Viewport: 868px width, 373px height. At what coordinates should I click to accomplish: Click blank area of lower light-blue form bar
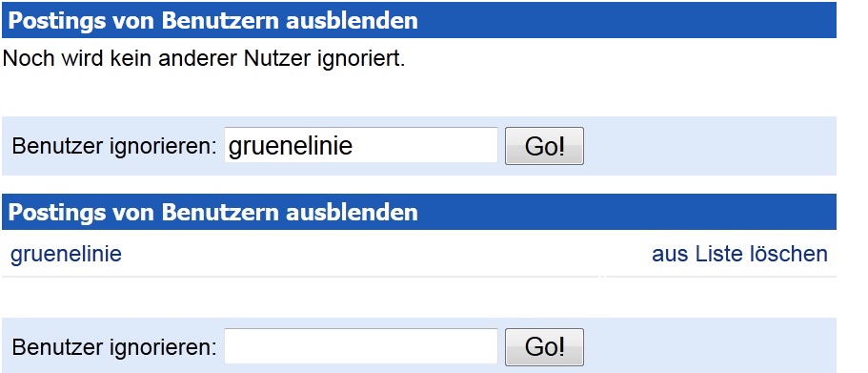point(709,346)
